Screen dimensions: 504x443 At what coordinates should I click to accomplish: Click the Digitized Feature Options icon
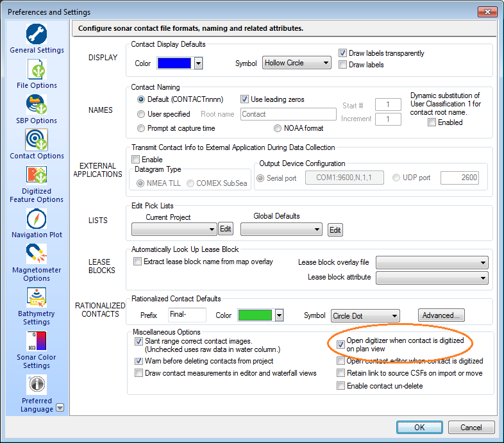coord(37,175)
